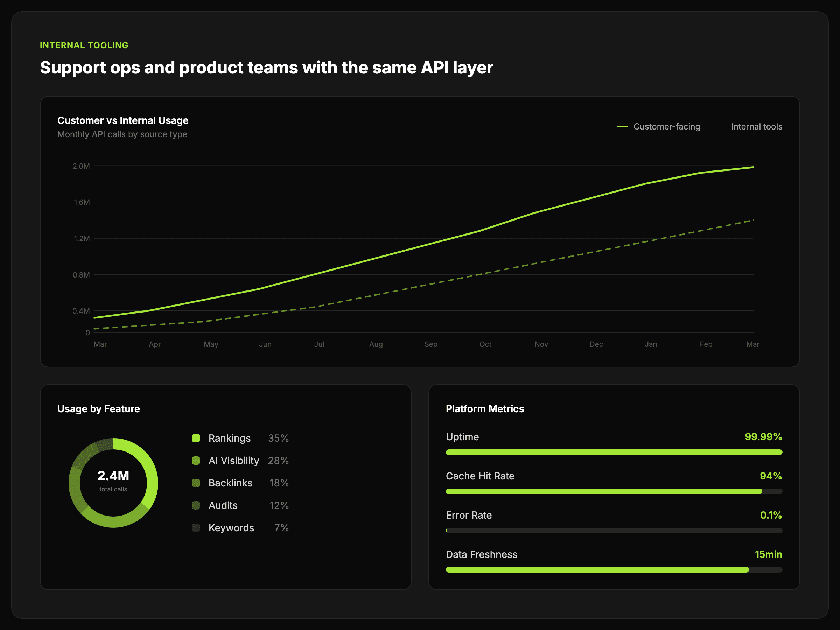Click the Jul month axis label
The width and height of the screenshot is (840, 630).
pyautogui.click(x=319, y=344)
